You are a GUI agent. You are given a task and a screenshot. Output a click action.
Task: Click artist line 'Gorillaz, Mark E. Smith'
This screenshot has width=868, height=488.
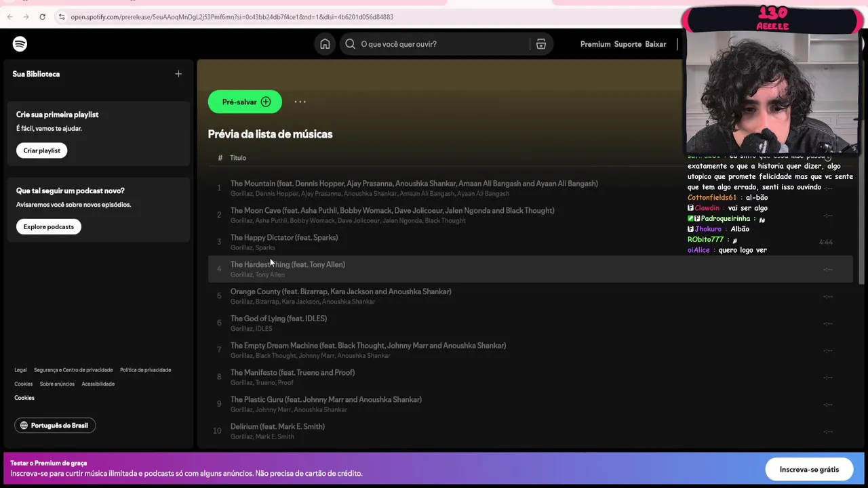[x=262, y=436]
